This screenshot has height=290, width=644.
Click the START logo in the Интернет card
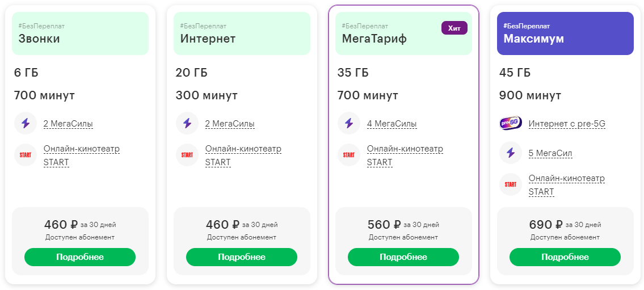pos(187,155)
